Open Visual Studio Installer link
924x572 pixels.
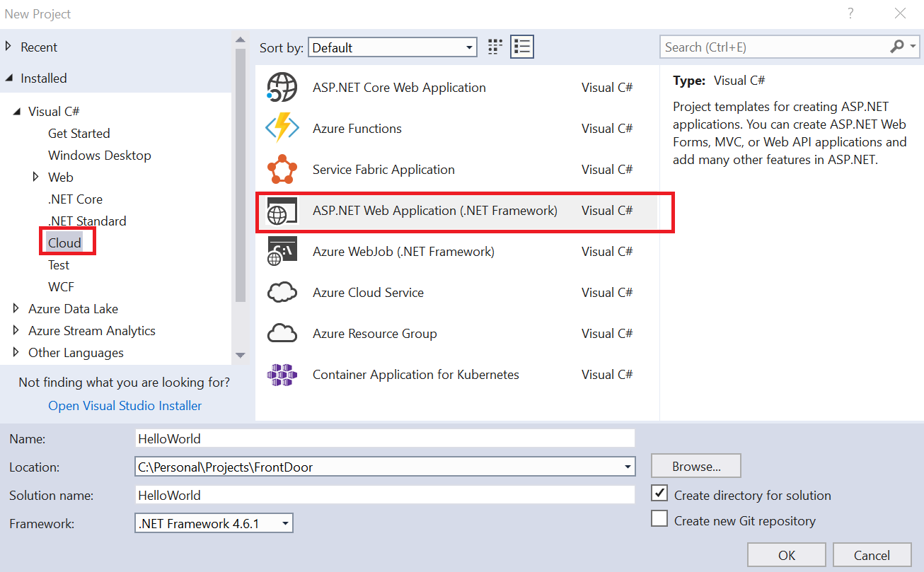pyautogui.click(x=125, y=405)
